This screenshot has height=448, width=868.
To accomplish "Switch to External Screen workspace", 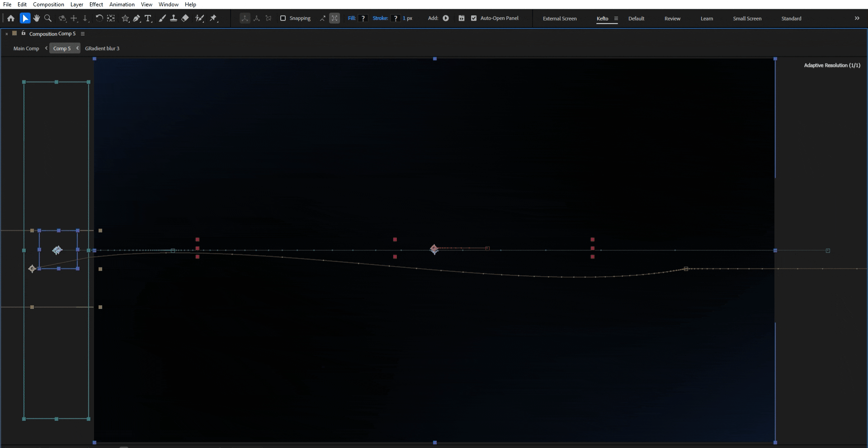I will (x=560, y=19).
